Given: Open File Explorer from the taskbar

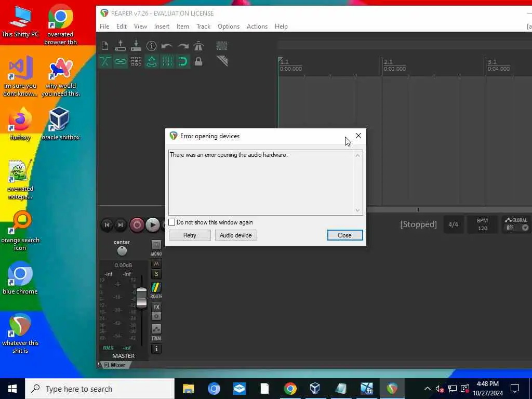Looking at the screenshot, I should 188,388.
